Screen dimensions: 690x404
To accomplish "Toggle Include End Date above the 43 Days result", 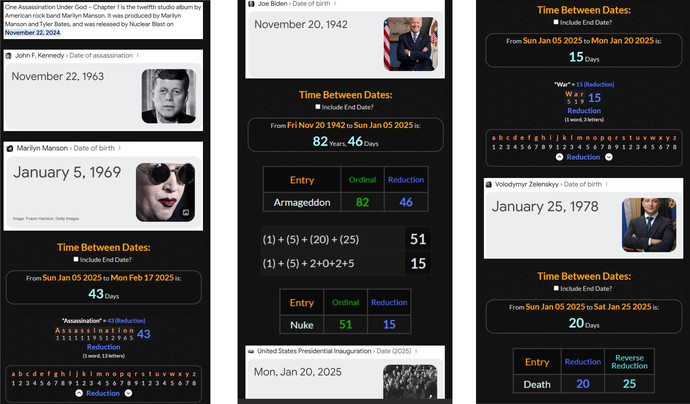I will click(x=76, y=259).
